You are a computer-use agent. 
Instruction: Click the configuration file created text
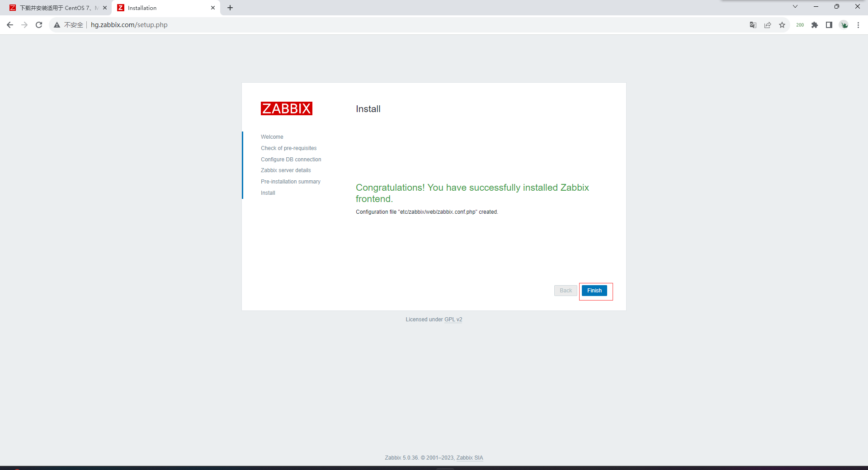click(x=427, y=212)
